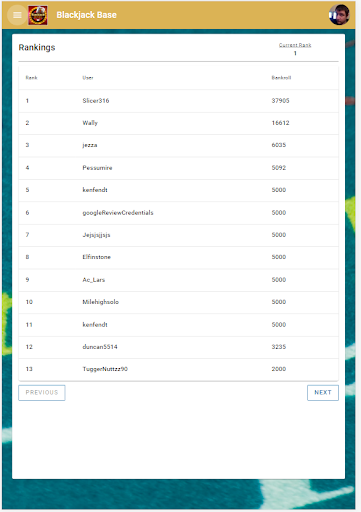
Task: Select the googleReviewCredentials row
Action: click(x=178, y=213)
